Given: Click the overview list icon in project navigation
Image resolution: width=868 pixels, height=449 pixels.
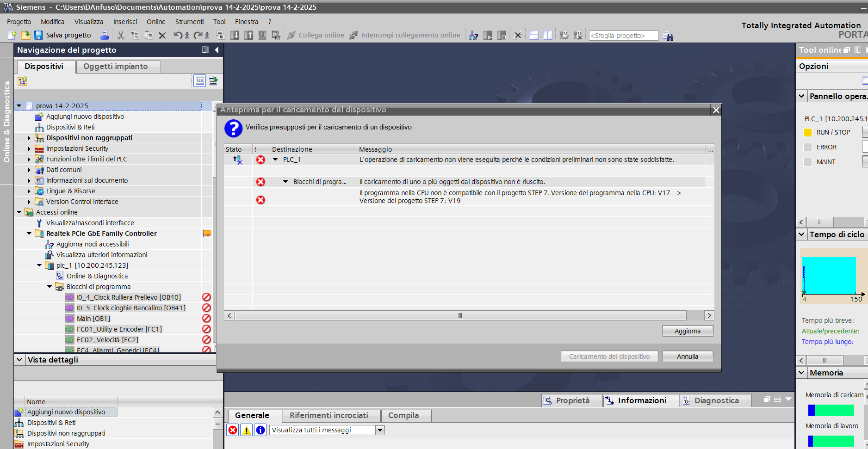Looking at the screenshot, I should click(199, 81).
